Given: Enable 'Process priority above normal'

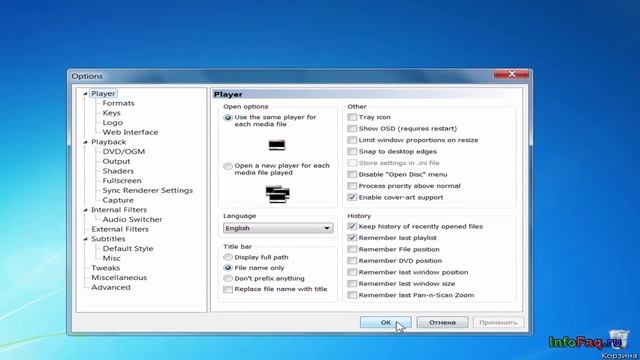Looking at the screenshot, I should (352, 186).
